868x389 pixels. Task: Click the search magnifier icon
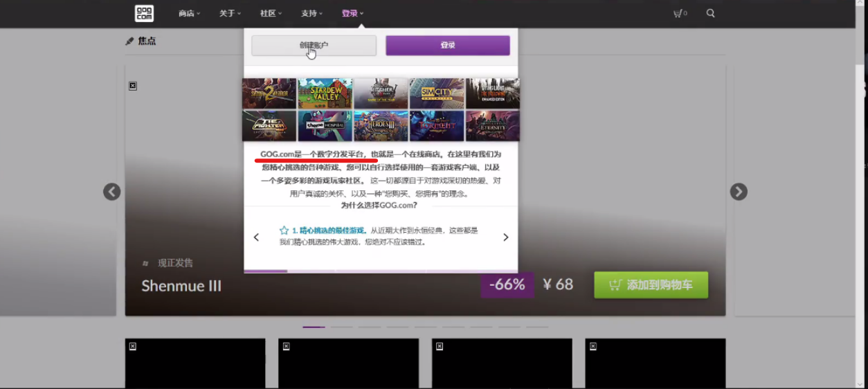710,13
